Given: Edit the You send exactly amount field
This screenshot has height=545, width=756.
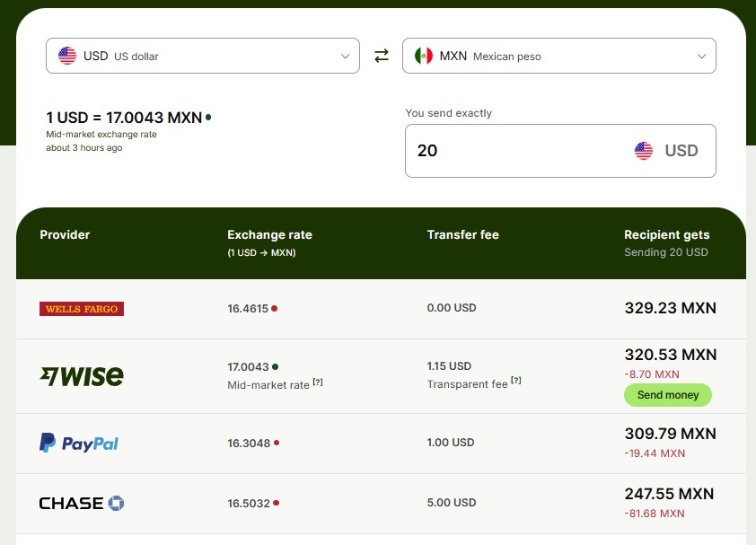Looking at the screenshot, I should click(x=560, y=151).
